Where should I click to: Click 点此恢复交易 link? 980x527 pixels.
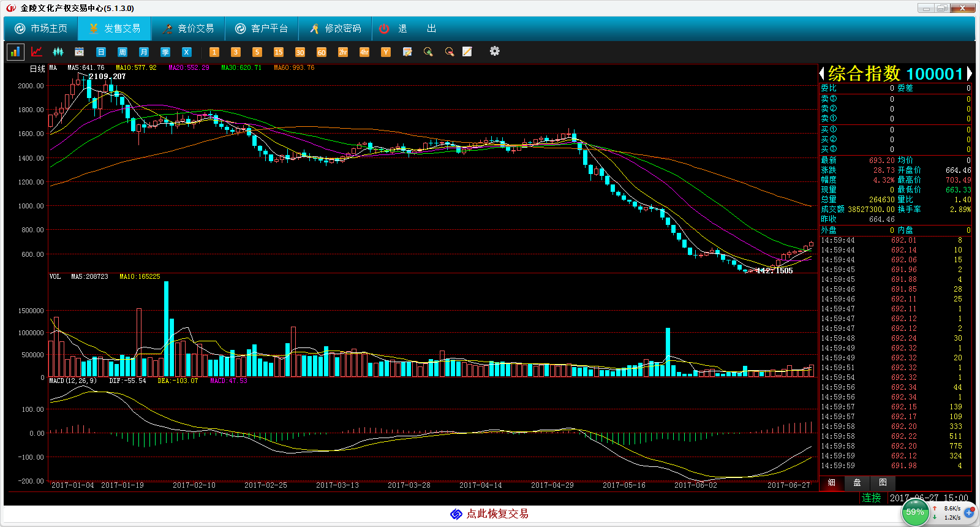pyautogui.click(x=497, y=514)
